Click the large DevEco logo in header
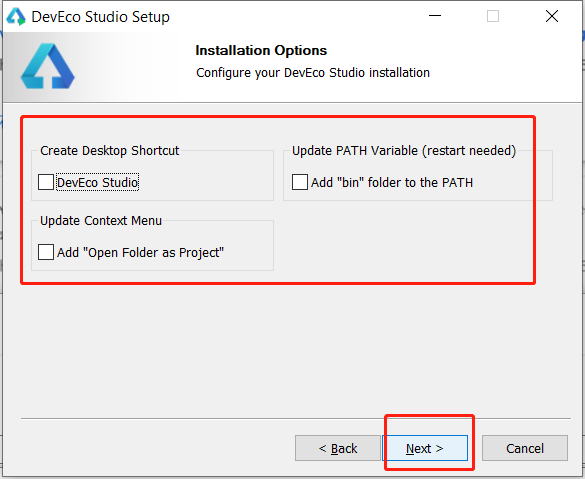The height and width of the screenshot is (479, 585). [47, 66]
